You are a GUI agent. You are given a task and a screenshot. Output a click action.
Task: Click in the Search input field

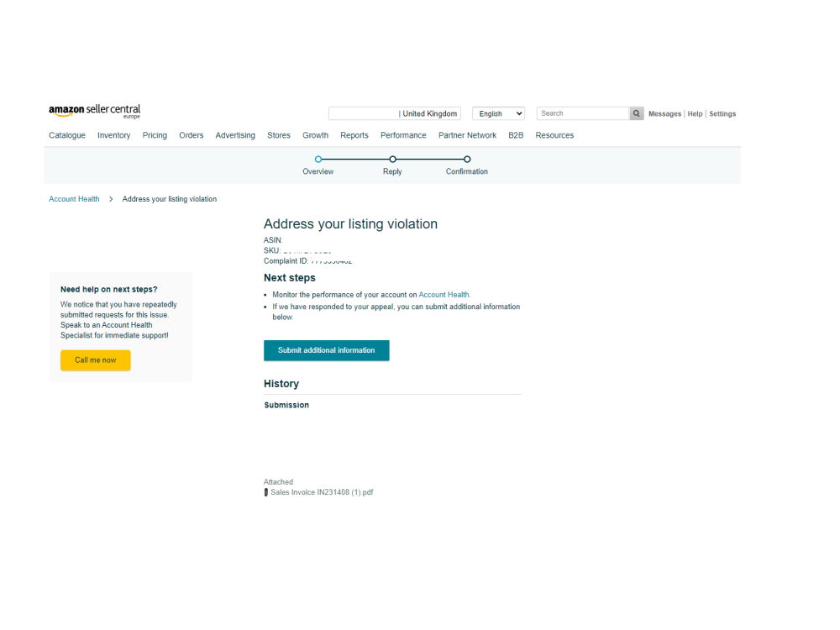point(582,113)
